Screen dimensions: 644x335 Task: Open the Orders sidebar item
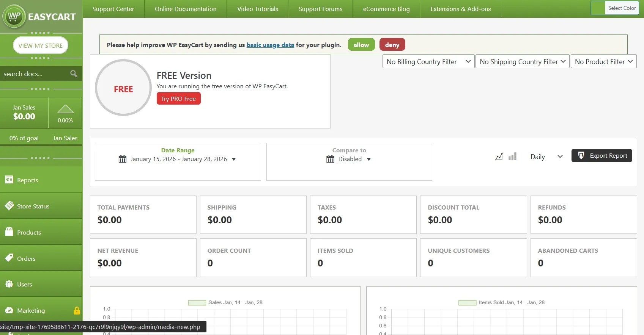tap(41, 258)
